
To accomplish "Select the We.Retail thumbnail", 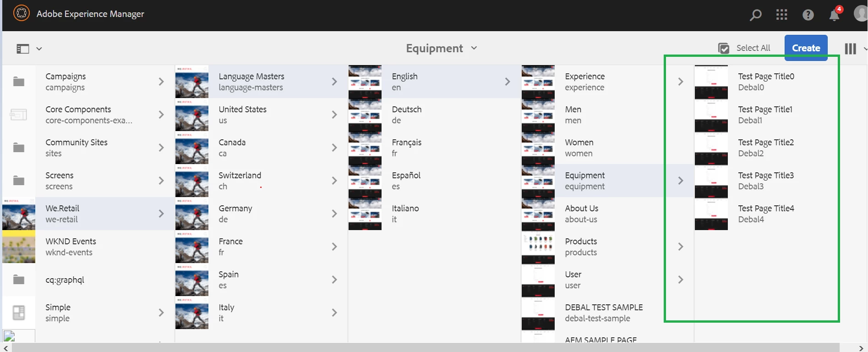I will click(x=19, y=214).
